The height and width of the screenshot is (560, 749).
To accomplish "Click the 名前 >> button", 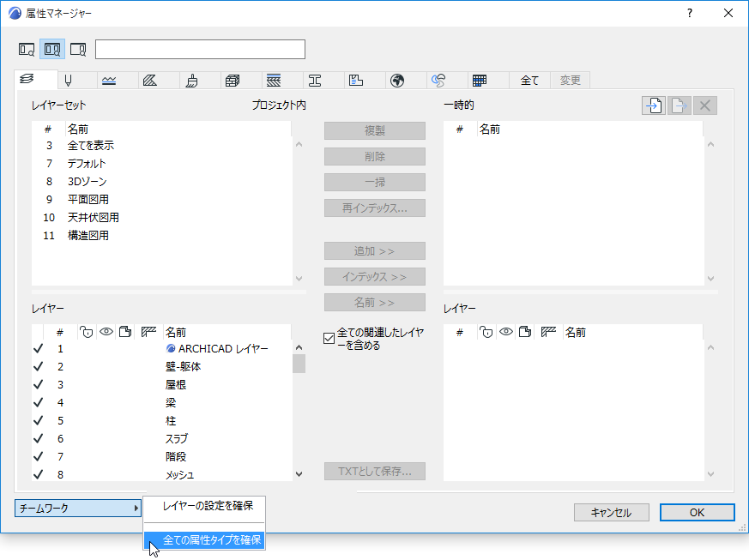I will point(375,303).
